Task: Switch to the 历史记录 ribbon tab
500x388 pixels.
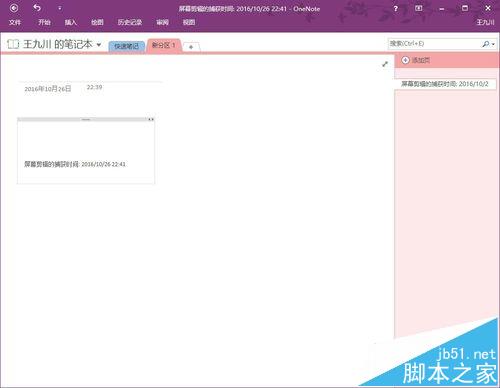Action: coord(130,22)
